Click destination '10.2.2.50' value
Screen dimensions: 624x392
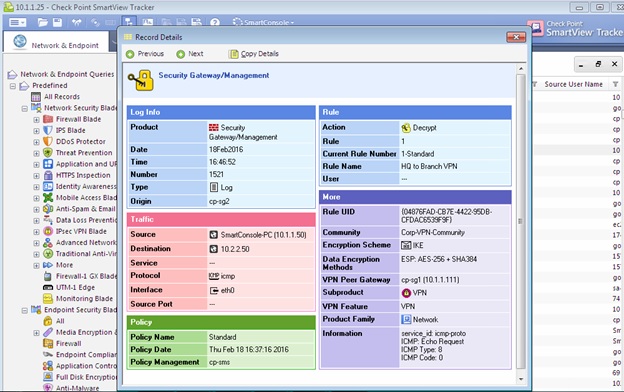pyautogui.click(x=235, y=249)
